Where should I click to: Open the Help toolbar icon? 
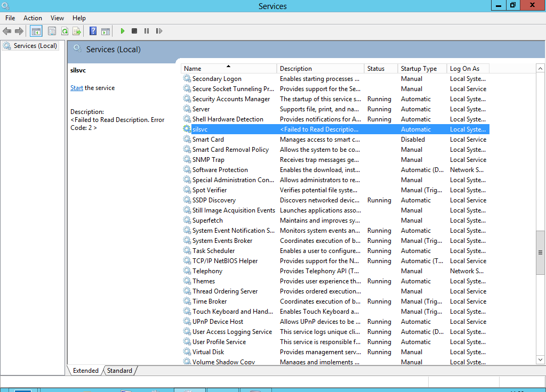point(93,31)
